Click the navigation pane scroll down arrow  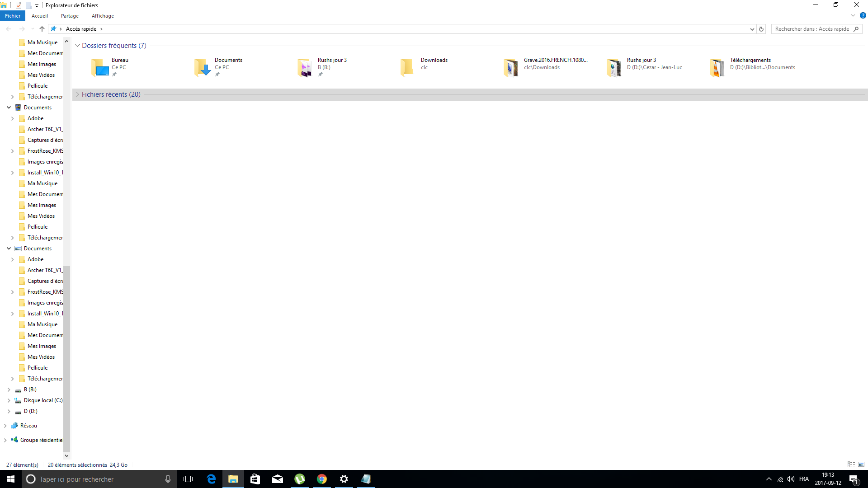(x=67, y=456)
